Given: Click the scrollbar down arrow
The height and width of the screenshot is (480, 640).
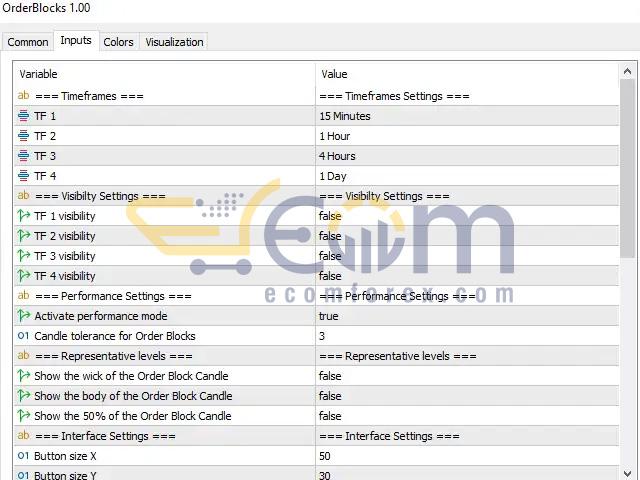Looking at the screenshot, I should 627,473.
